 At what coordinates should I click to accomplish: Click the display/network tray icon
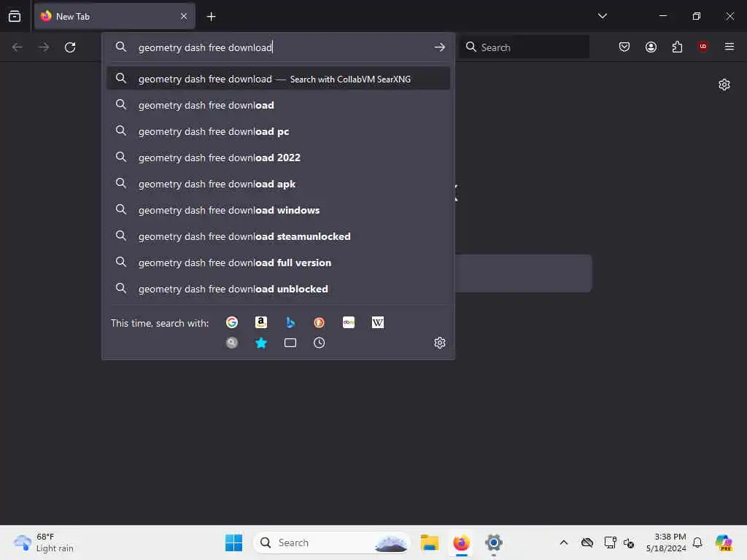coord(610,542)
